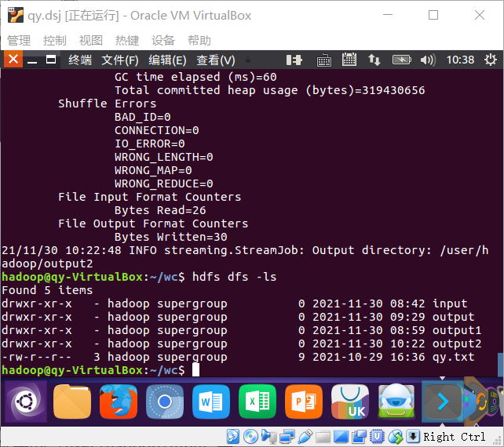Screen dimensions: 504x447
Task: Click the USB devices status icon
Action: (305, 436)
